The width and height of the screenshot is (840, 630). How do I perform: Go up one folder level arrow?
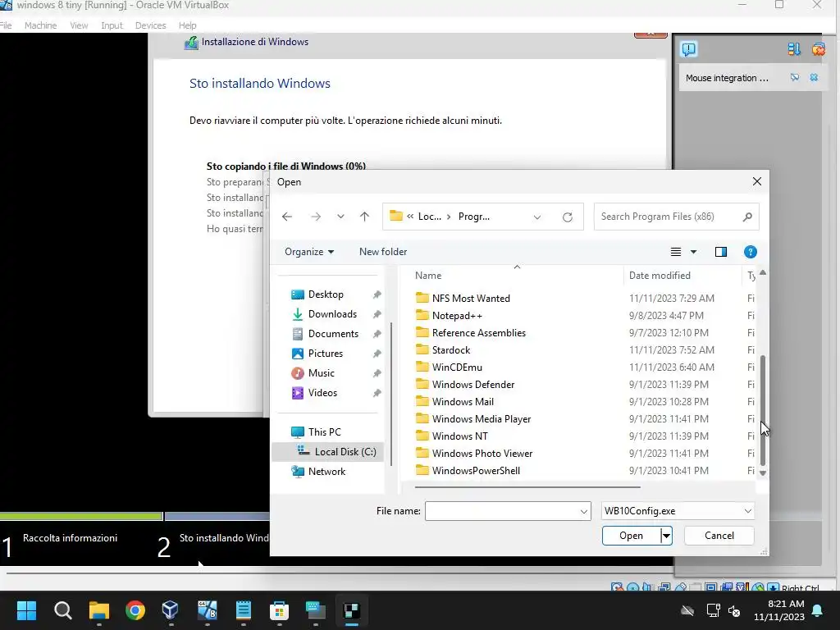point(365,217)
